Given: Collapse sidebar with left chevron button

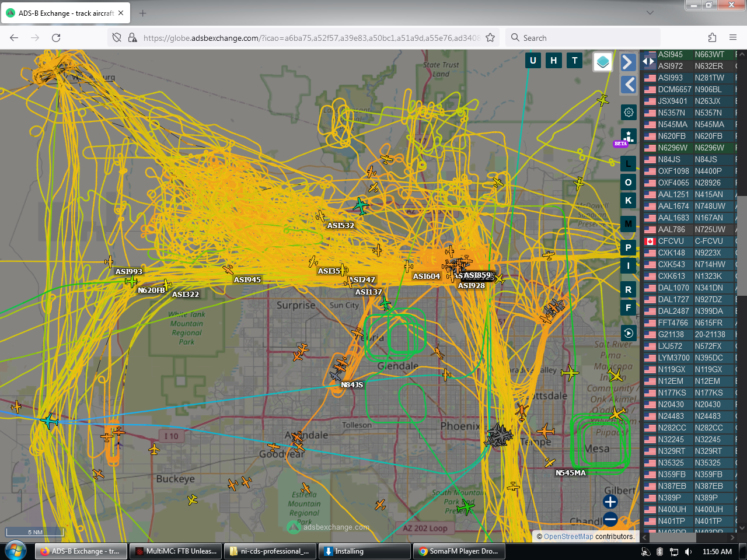Looking at the screenshot, I should 628,85.
